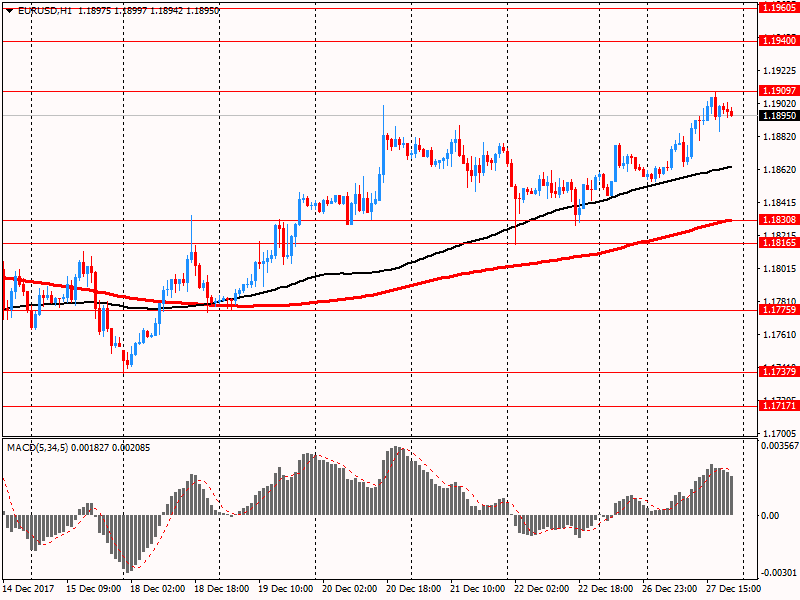
Task: Click the 27 Dec 15:00 time label
Action: click(x=734, y=588)
